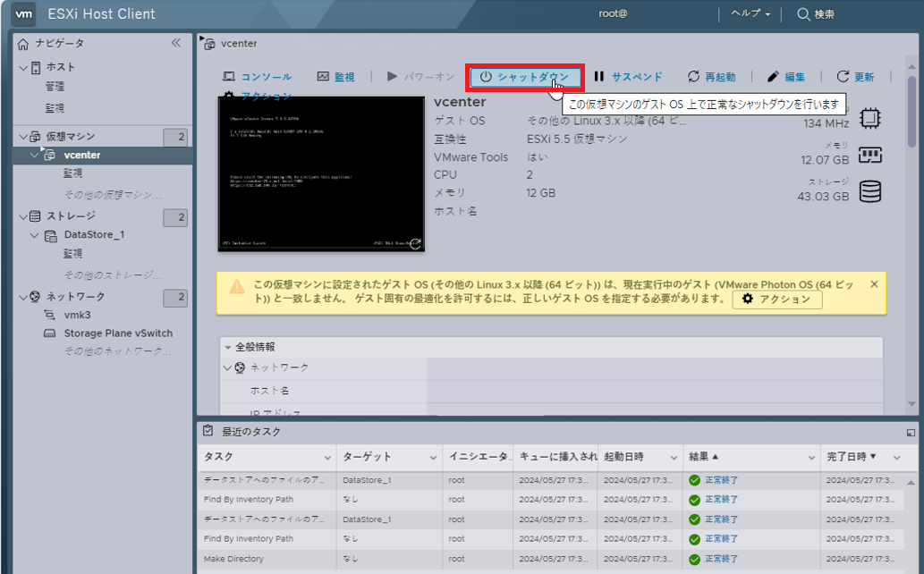Sort tasks by 結果 column header
This screenshot has height=574, width=924.
click(704, 457)
